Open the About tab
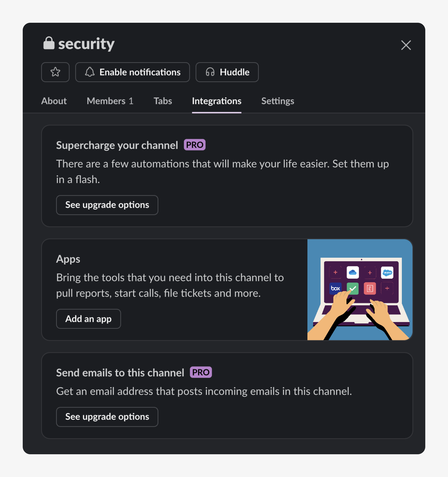The image size is (448, 477). [54, 101]
